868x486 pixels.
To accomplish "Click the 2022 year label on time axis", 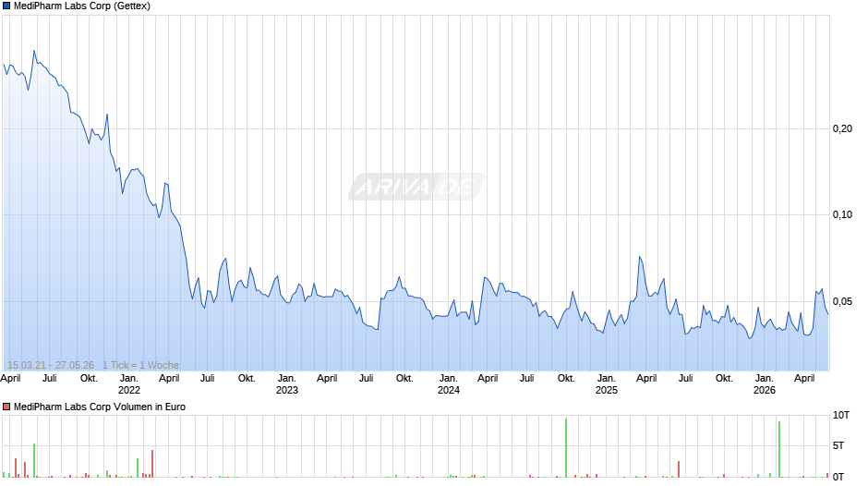I will (129, 390).
